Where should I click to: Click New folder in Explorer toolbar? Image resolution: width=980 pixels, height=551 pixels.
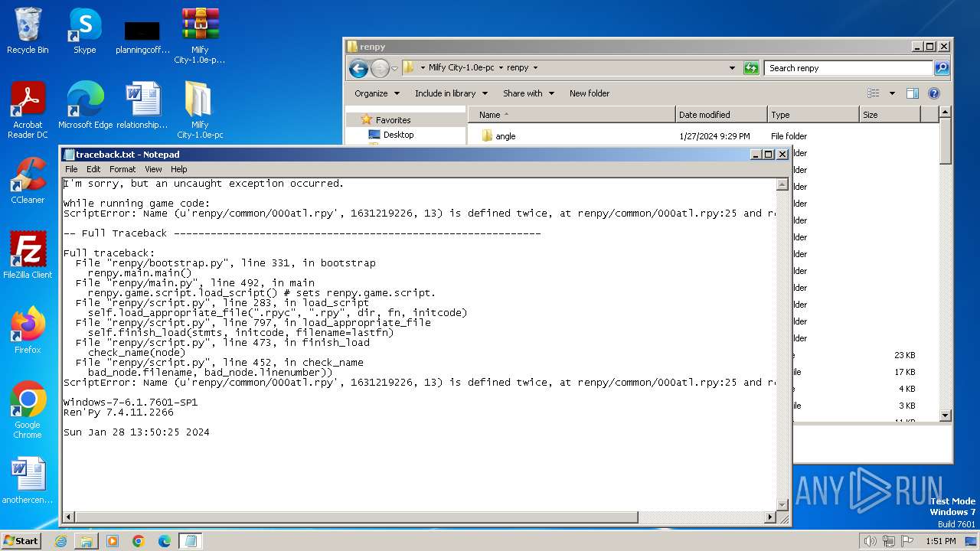pos(590,93)
